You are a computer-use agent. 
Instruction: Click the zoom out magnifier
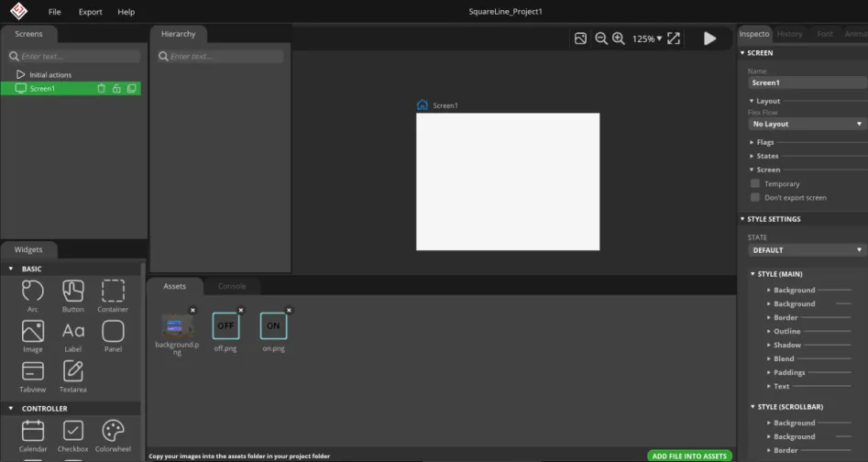pos(601,38)
